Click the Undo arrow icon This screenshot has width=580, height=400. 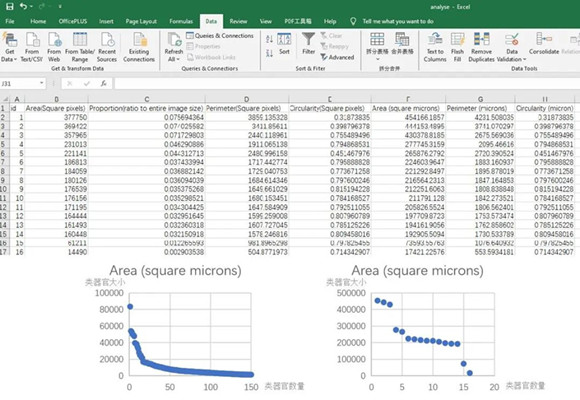pyautogui.click(x=23, y=6)
